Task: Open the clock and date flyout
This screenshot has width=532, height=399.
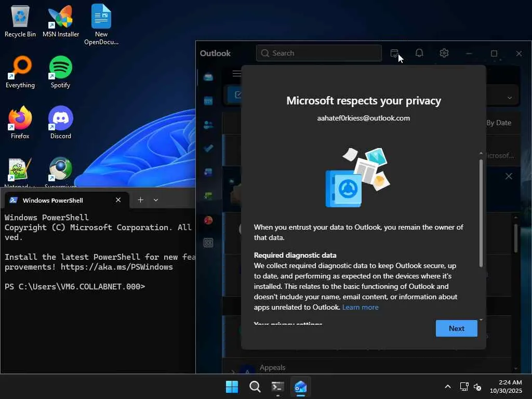Action: (506, 387)
